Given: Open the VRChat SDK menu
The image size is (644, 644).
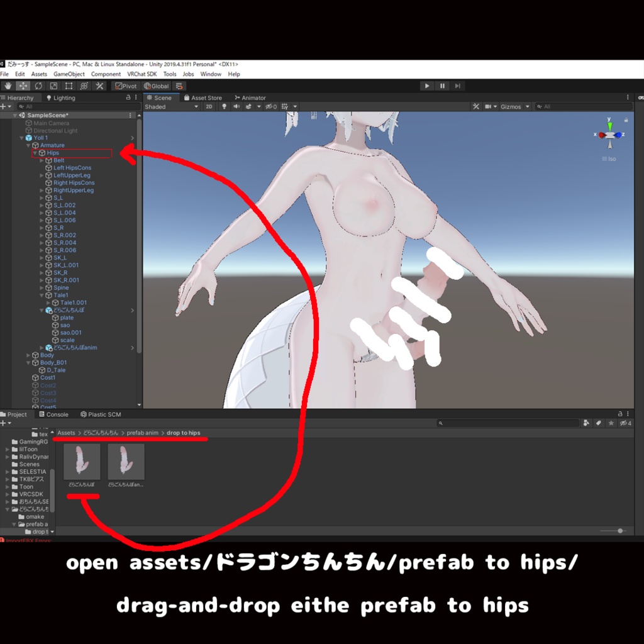Looking at the screenshot, I should coord(142,74).
